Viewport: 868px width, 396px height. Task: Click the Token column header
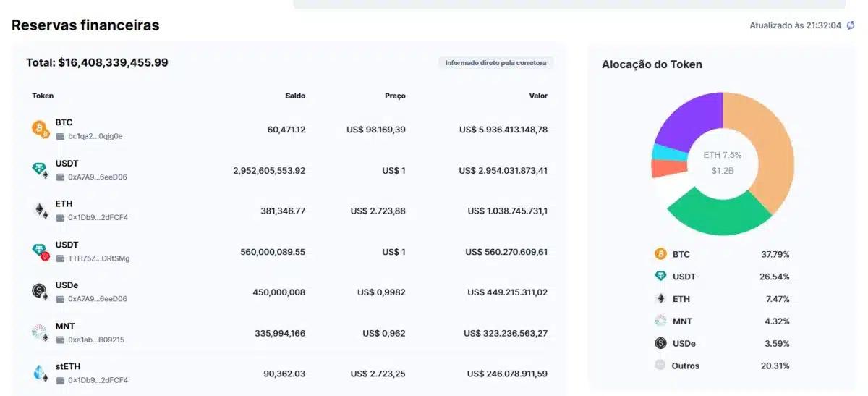(x=43, y=96)
